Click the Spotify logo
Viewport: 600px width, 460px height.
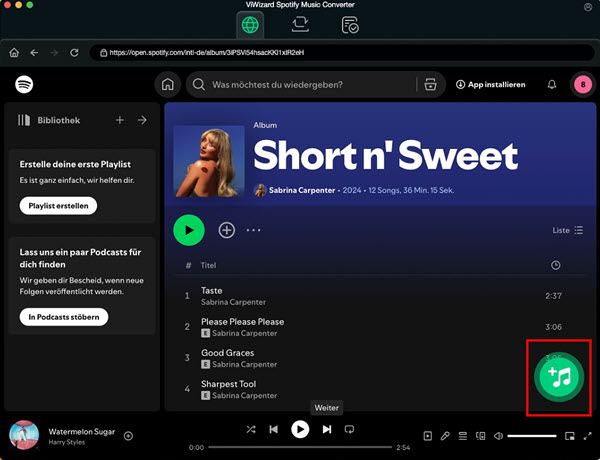pyautogui.click(x=24, y=84)
